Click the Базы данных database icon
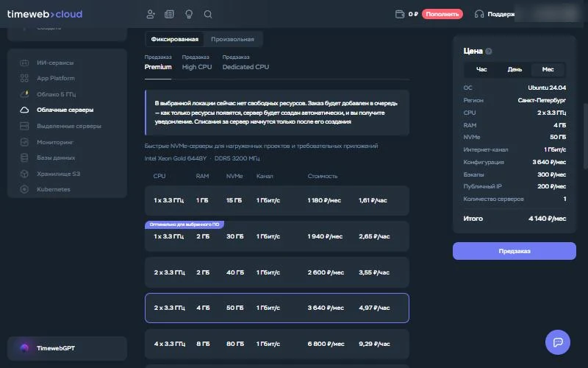The height and width of the screenshot is (368, 588). (24, 158)
